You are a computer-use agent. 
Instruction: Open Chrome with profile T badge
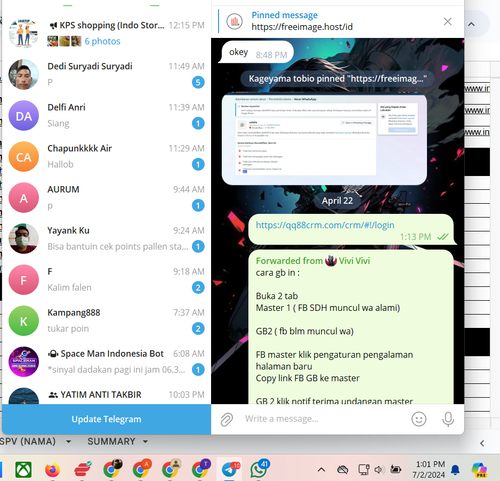click(200, 469)
